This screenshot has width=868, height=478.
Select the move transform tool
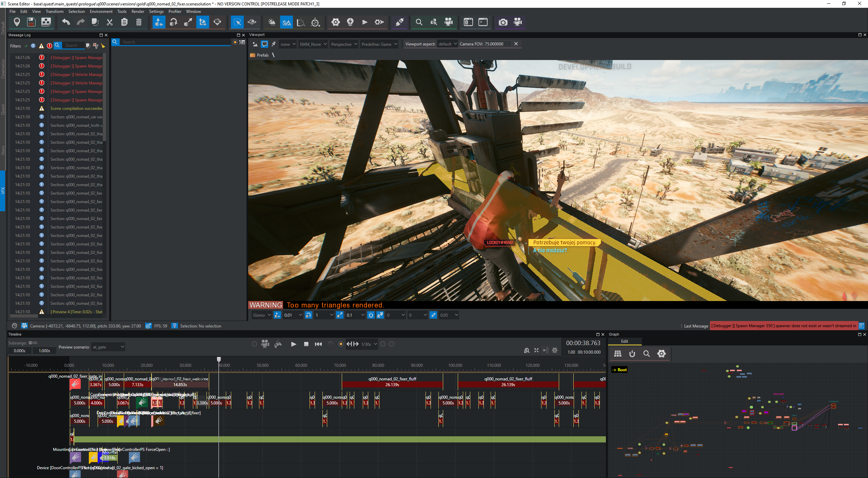[159, 22]
